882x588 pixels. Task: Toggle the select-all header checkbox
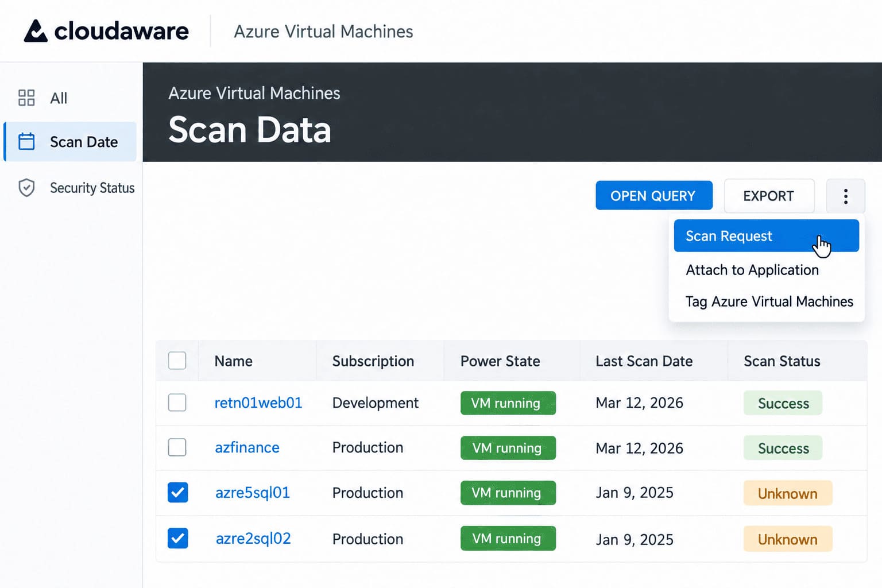click(177, 361)
